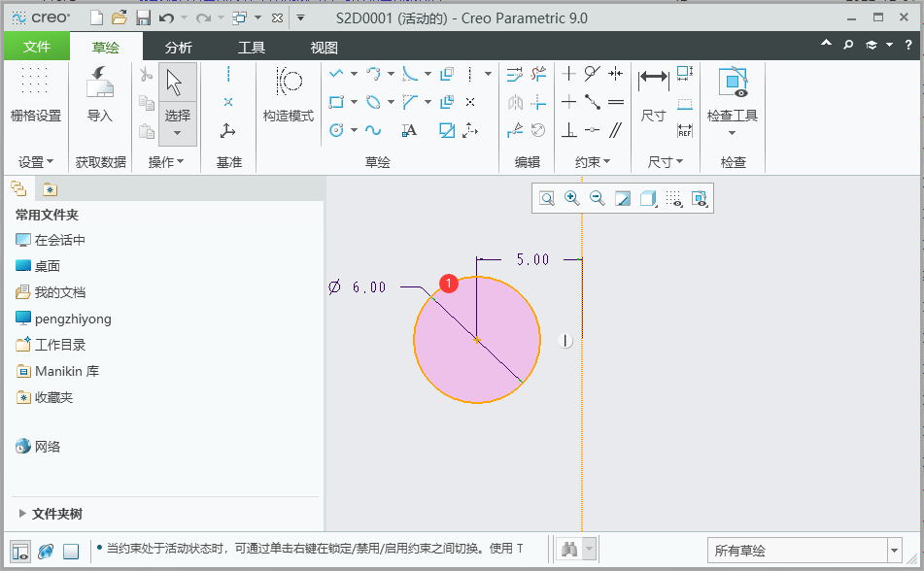924x571 pixels.
Task: Open the 检查工具 dropdown arrow
Action: 732,133
